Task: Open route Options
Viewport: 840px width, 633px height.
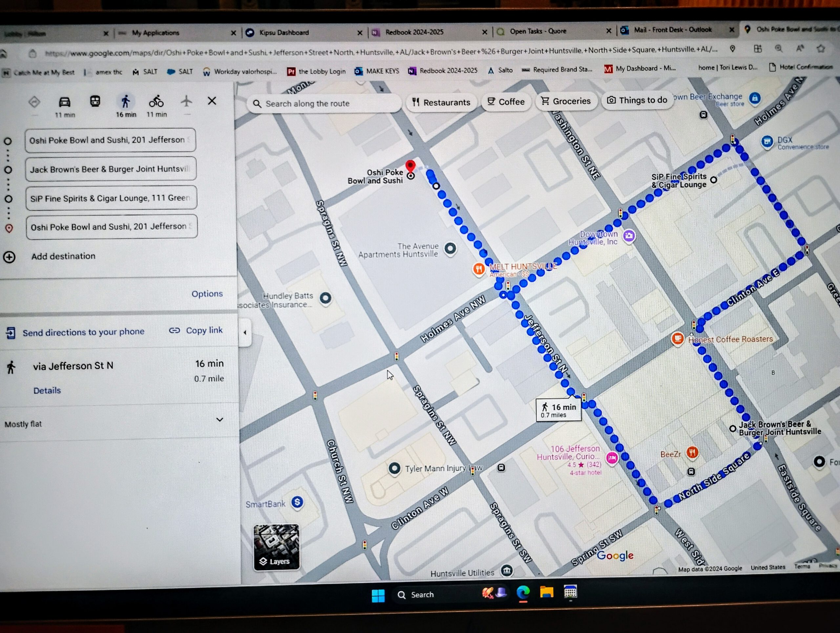Action: (207, 294)
